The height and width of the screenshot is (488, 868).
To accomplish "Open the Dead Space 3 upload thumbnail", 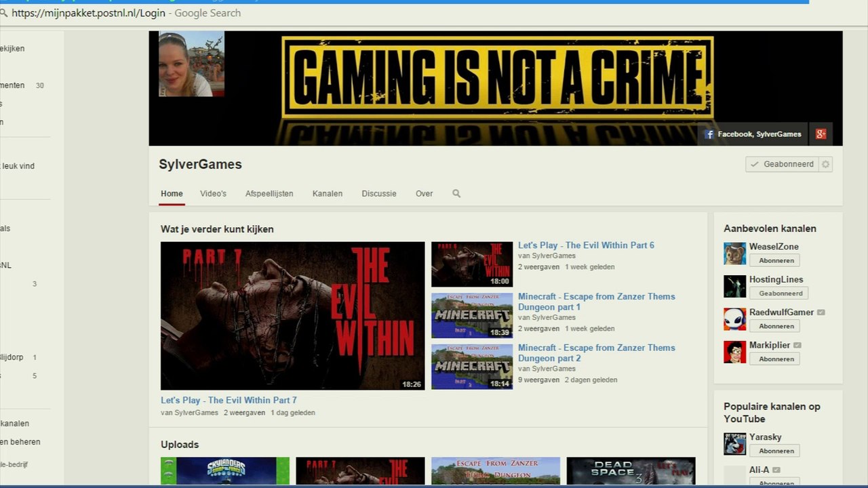I will coord(631,471).
